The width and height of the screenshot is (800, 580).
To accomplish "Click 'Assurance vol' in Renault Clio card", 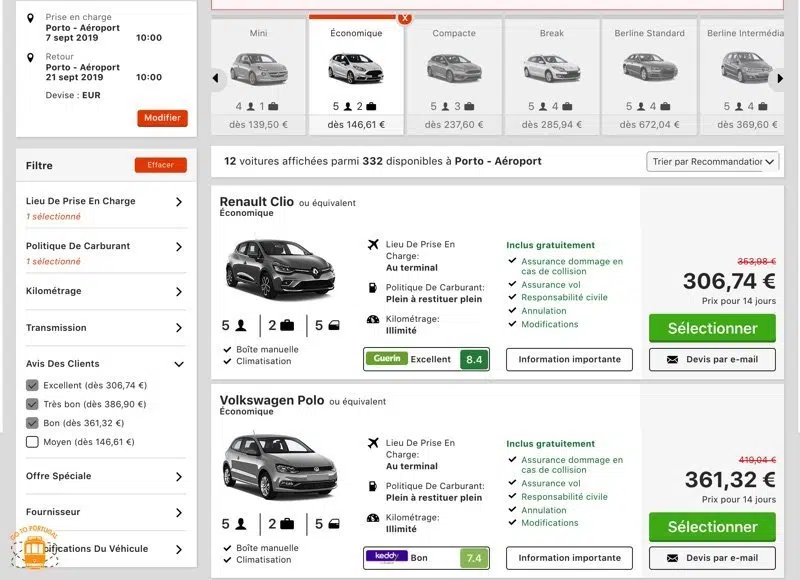I will pos(551,285).
